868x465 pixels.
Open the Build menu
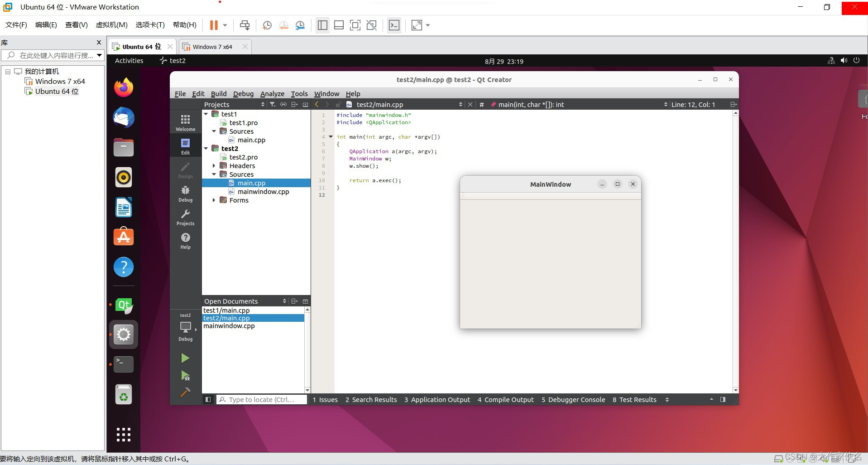pyautogui.click(x=218, y=94)
